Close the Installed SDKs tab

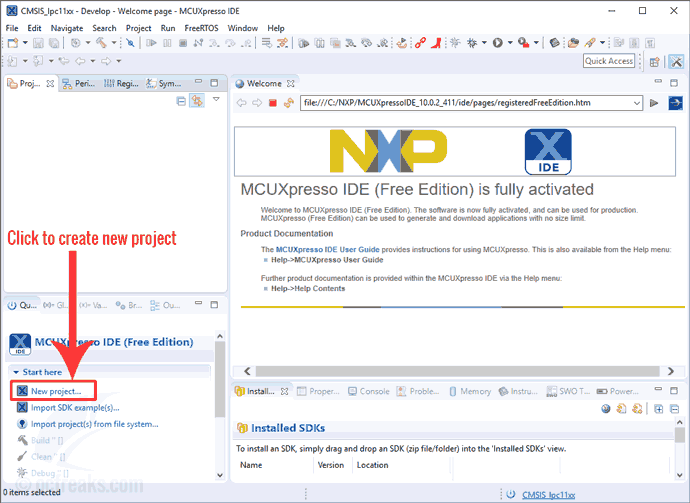285,391
